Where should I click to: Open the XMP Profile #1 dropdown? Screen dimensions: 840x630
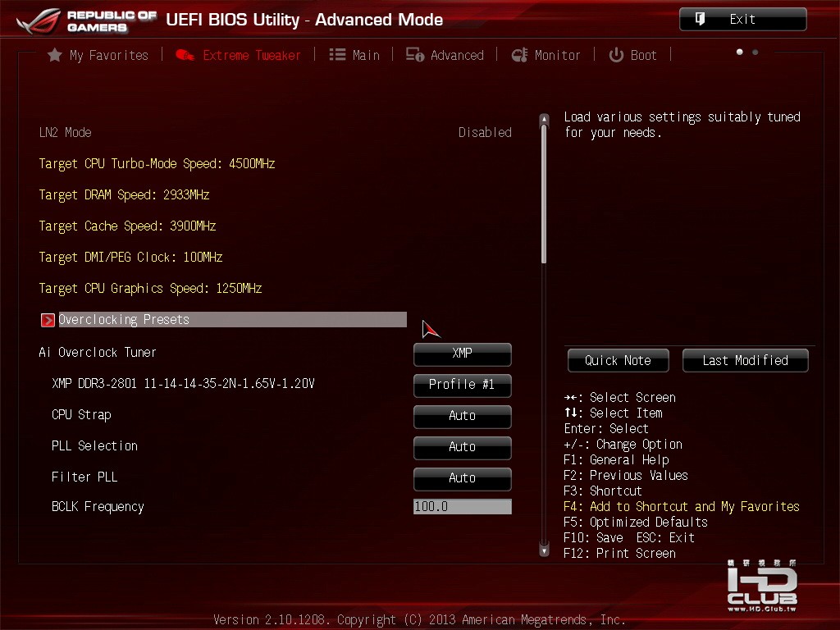(x=463, y=385)
